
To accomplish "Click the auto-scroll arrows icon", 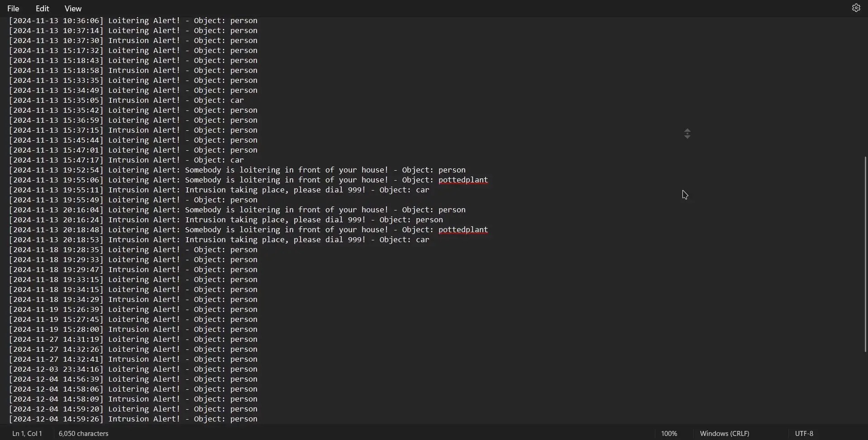I will [687, 134].
